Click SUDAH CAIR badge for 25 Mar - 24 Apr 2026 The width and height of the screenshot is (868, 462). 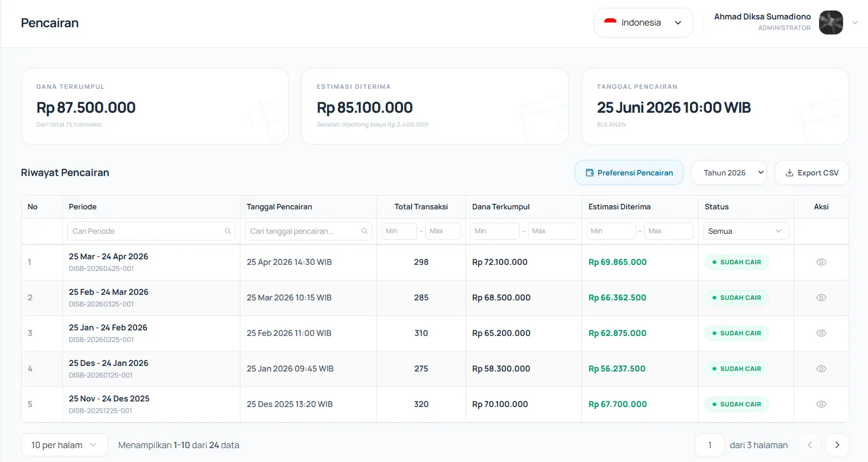(736, 262)
